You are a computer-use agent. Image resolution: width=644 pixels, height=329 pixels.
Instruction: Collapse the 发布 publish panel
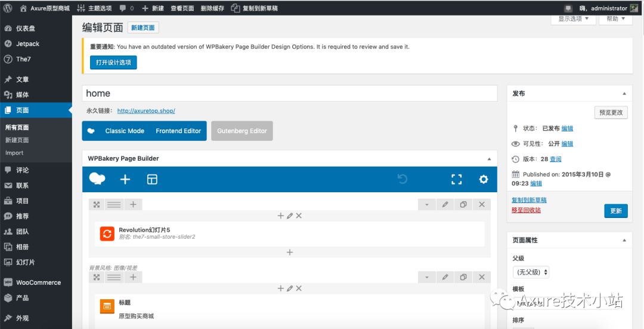[x=624, y=94]
